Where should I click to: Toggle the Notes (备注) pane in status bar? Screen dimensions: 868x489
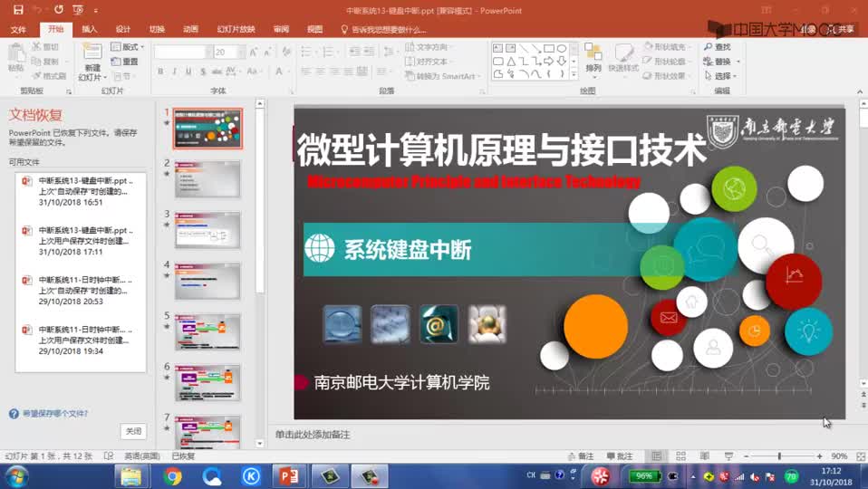(x=581, y=456)
